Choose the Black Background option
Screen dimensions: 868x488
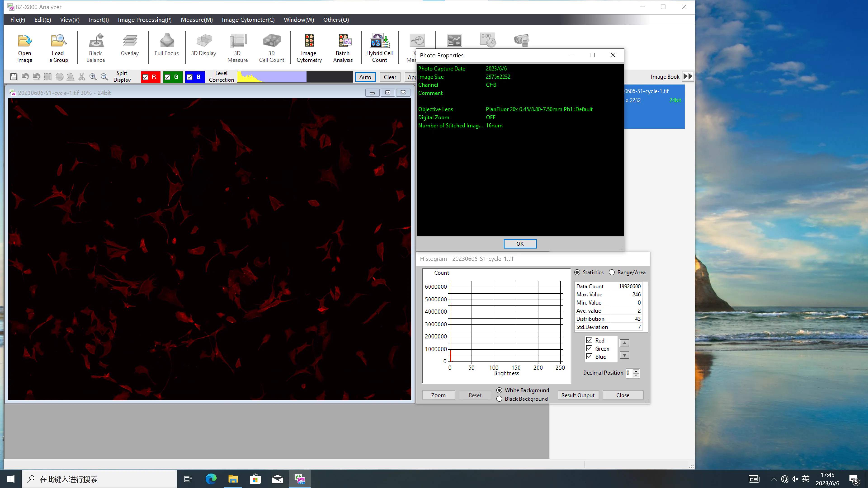pyautogui.click(x=499, y=399)
